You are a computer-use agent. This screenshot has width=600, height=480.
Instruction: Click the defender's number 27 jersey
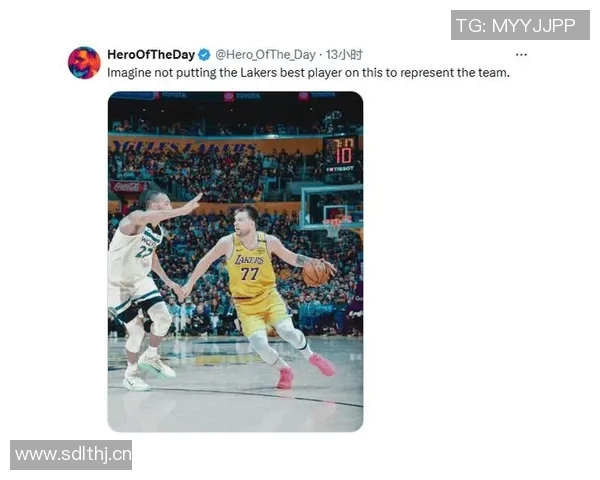click(x=144, y=252)
